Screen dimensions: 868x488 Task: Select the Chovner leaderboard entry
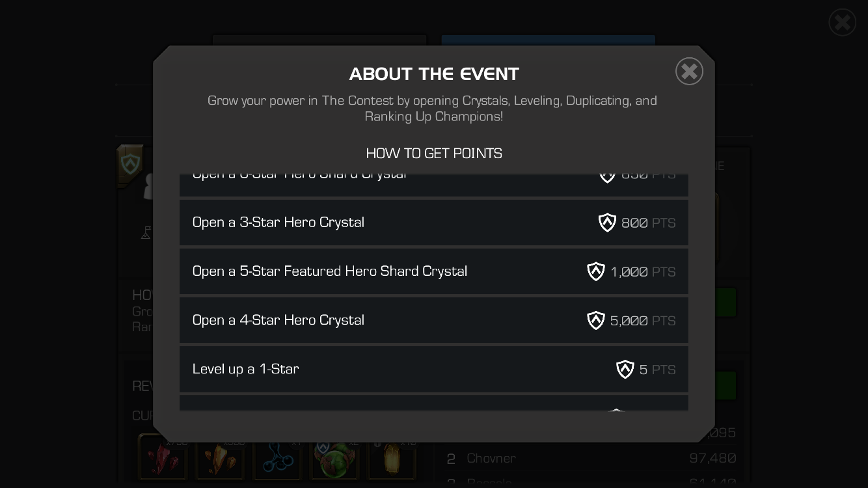(x=591, y=458)
